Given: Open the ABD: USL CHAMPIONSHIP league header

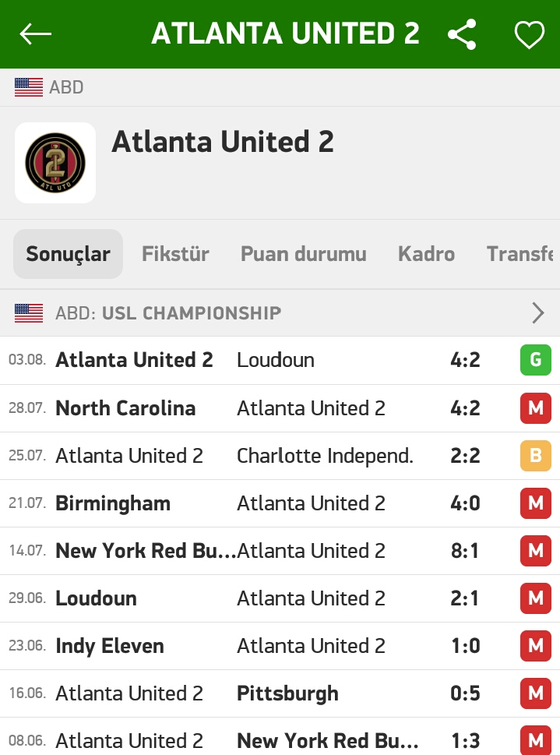Looking at the screenshot, I should 280,313.
